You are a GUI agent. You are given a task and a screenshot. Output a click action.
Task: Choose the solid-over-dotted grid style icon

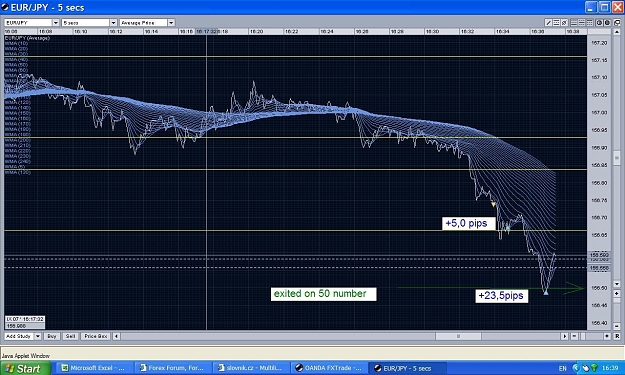pyautogui.click(x=590, y=23)
